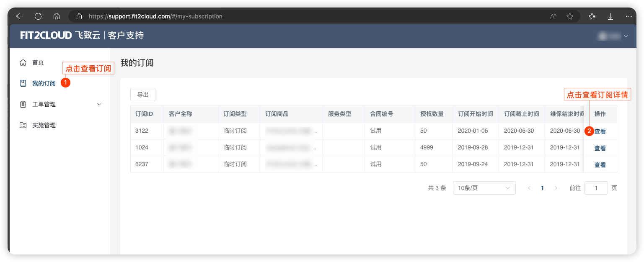Open the 10条/页 page size dropdown

[x=484, y=188]
